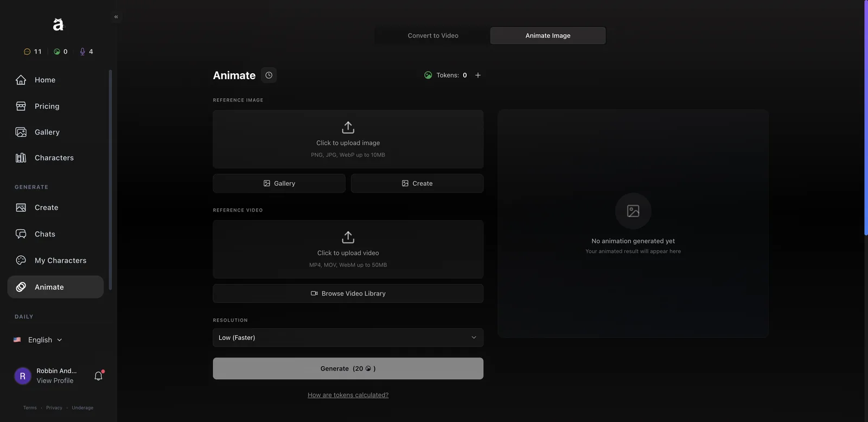Click the app logo in the sidebar
This screenshot has width=868, height=422.
pos(59,24)
